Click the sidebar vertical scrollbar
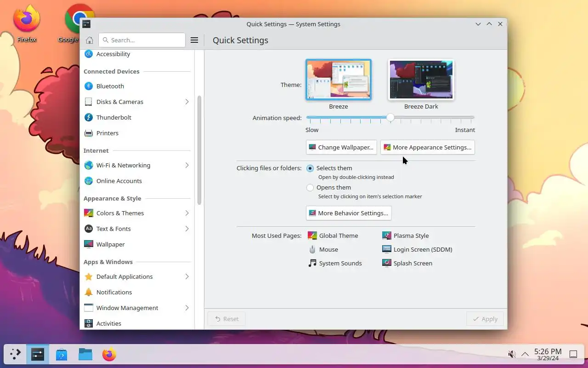588x368 pixels. click(x=199, y=150)
